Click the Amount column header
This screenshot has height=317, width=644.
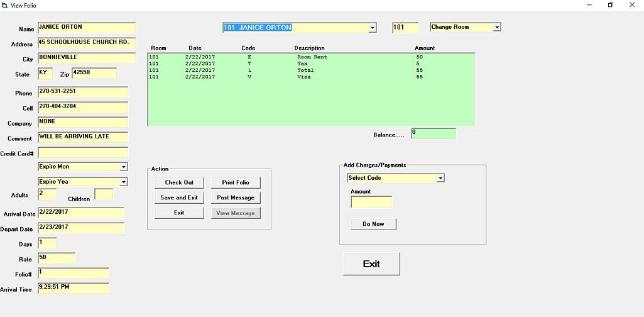coord(425,48)
